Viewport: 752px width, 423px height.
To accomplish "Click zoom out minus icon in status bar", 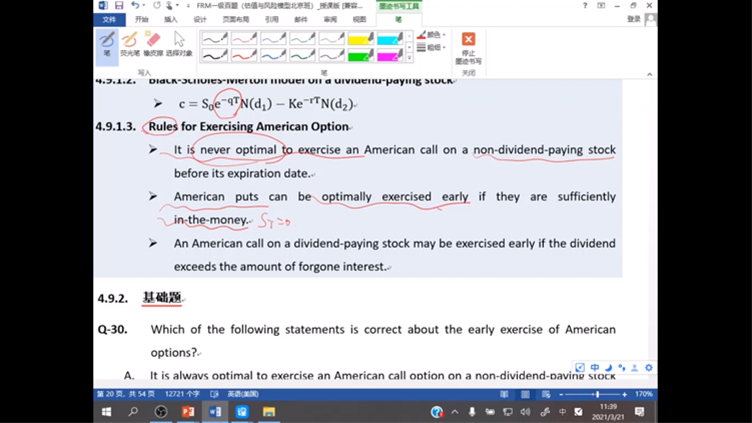I will (x=561, y=394).
